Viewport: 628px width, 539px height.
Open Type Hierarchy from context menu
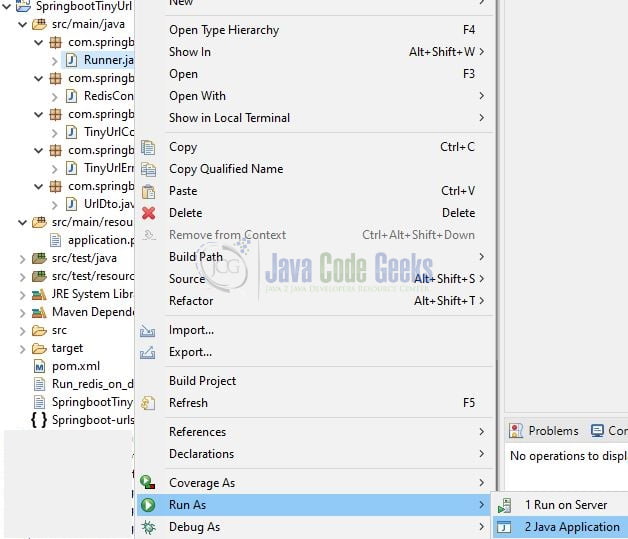point(315,30)
